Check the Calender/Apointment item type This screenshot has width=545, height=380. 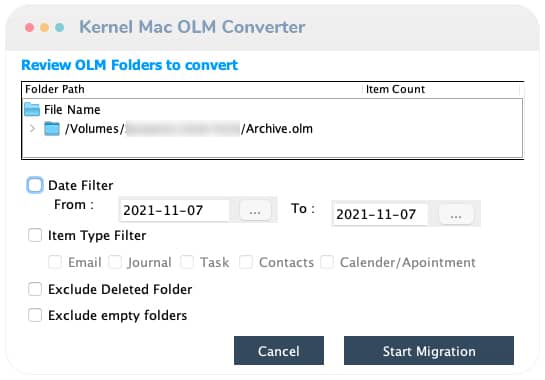tap(327, 262)
